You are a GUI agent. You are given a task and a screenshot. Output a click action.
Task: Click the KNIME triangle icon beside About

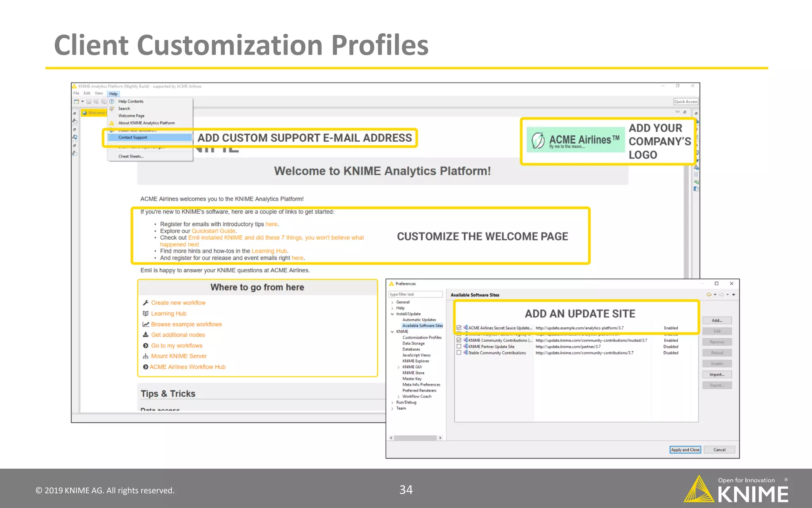(112, 123)
